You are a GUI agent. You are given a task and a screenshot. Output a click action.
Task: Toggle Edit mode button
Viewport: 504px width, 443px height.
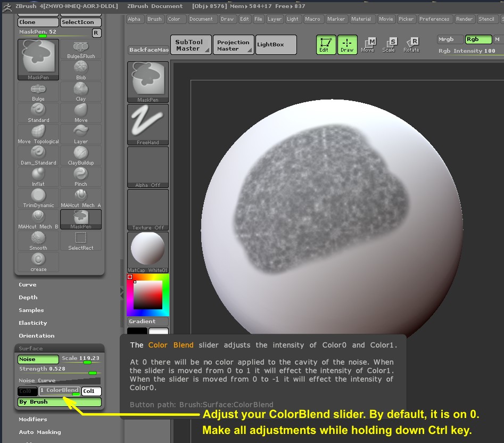[326, 45]
